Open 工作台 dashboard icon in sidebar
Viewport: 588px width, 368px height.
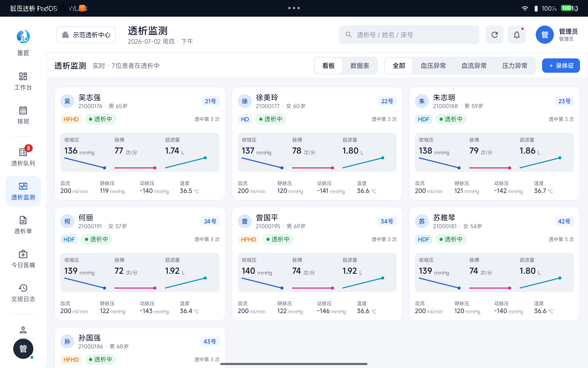23,76
